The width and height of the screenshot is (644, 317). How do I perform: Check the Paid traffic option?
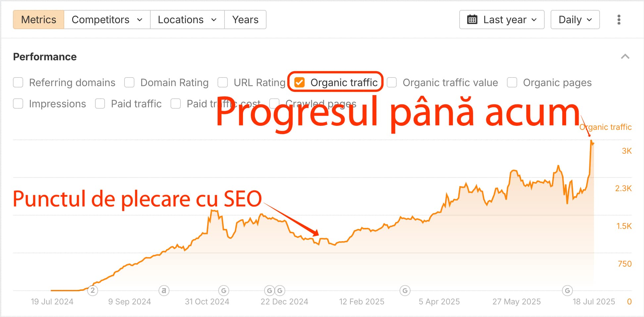tap(100, 104)
